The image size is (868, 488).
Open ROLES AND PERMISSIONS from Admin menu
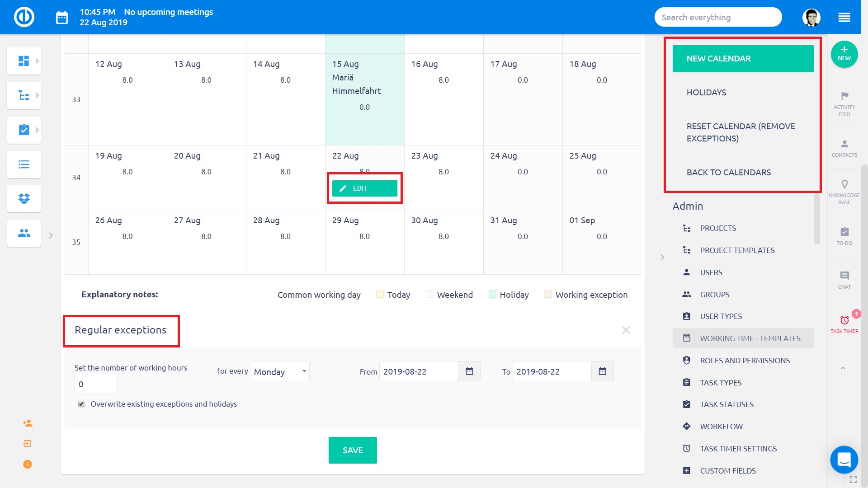pos(745,360)
